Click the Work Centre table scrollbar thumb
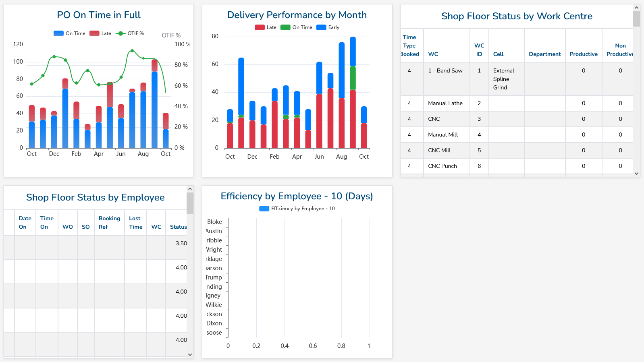 636,19
